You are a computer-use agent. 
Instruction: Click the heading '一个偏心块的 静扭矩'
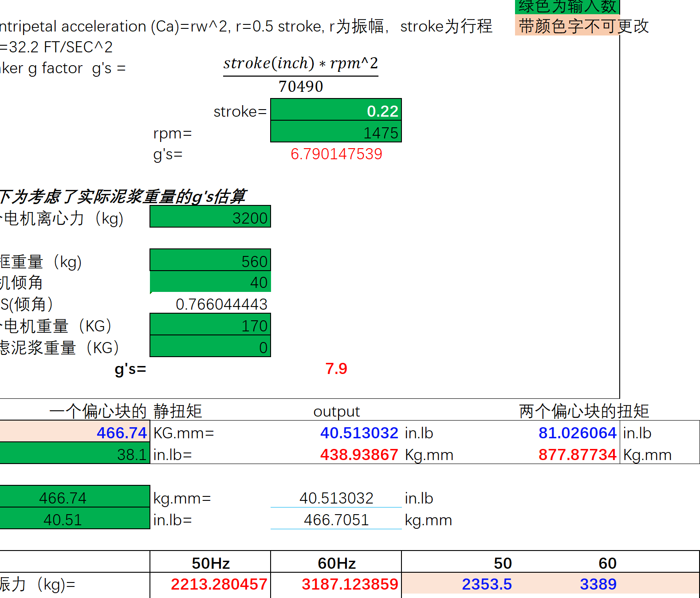126,411
